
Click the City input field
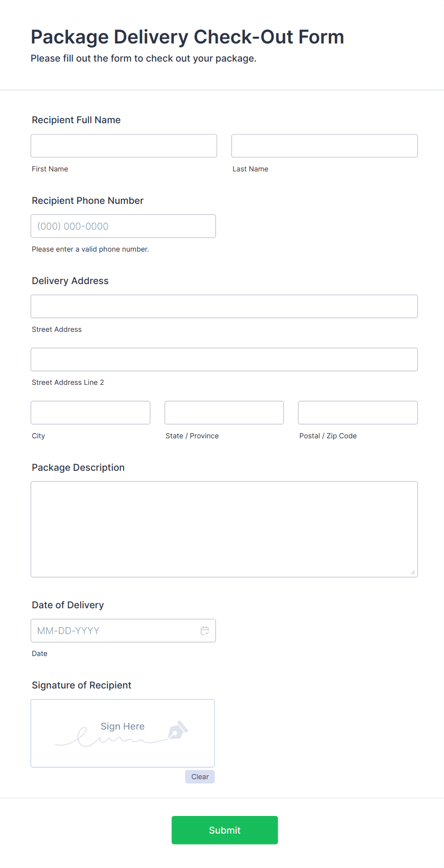pos(90,413)
